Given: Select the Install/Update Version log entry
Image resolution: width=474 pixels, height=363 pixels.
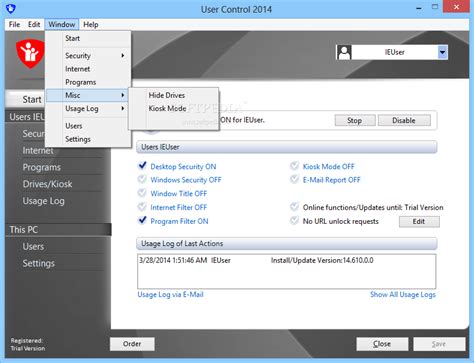Looking at the screenshot, I should (286, 261).
